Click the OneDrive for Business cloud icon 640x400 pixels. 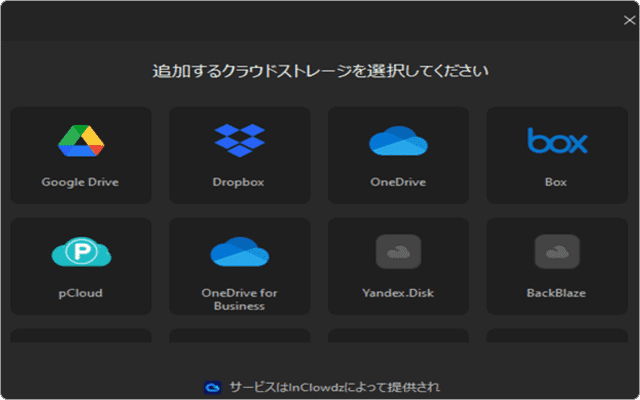pos(240,252)
